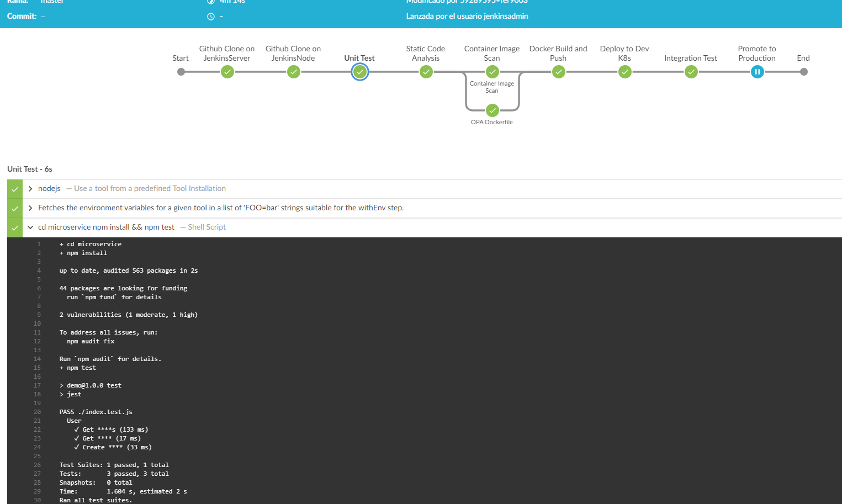Viewport: 842px width, 504px height.
Task: Click the green check beside the nodejs step
Action: tap(14, 188)
